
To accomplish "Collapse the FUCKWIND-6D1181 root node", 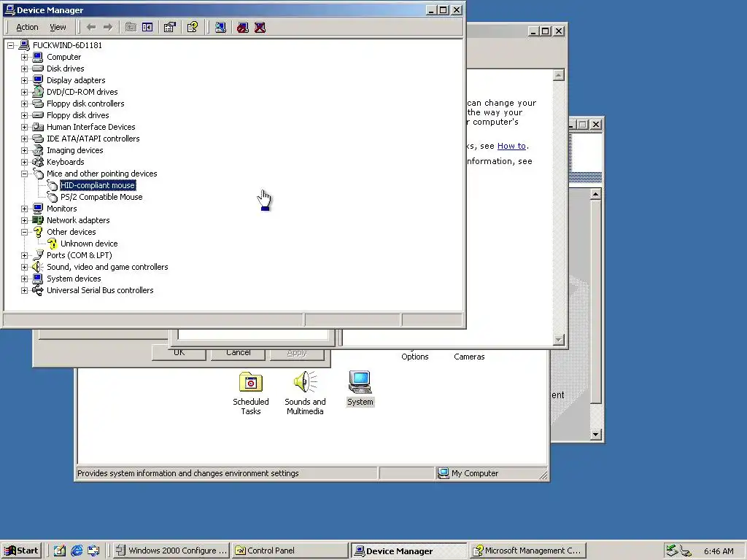I will [x=10, y=45].
